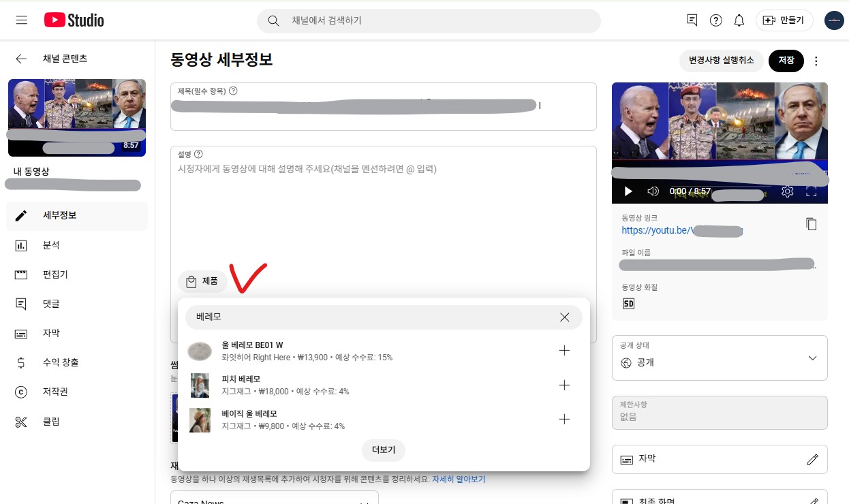Viewport: 849px width, 504px height.
Task: Add 피치 베레모 product with plus
Action: 564,385
